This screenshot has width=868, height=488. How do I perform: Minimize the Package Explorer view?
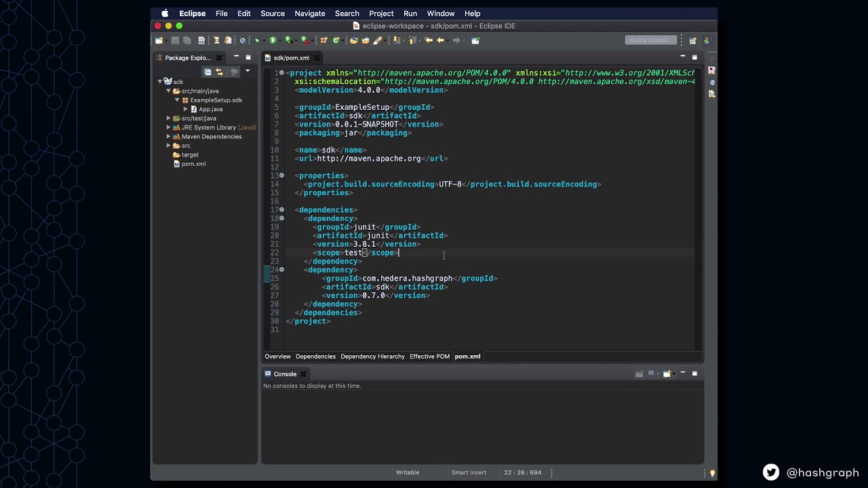point(236,57)
